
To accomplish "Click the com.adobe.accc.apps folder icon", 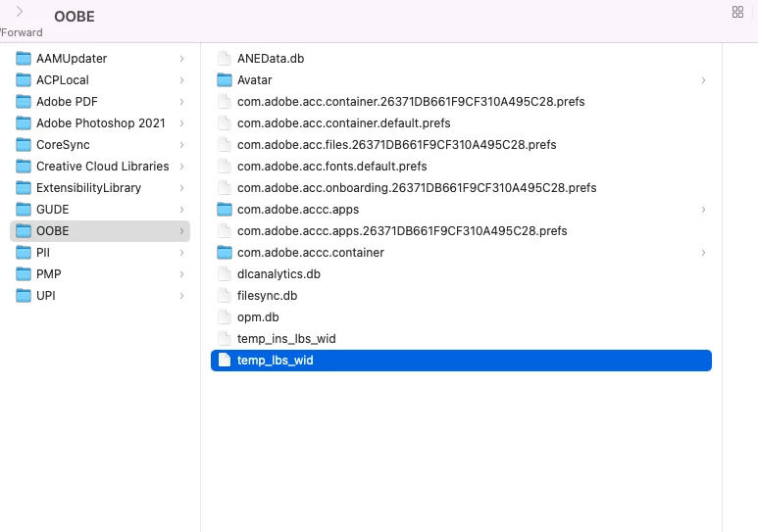I will coord(225,210).
